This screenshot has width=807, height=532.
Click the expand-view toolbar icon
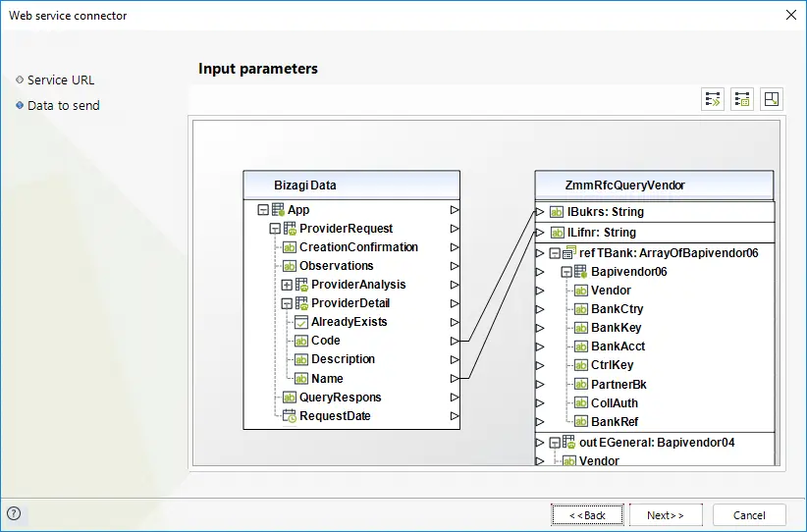(x=772, y=99)
